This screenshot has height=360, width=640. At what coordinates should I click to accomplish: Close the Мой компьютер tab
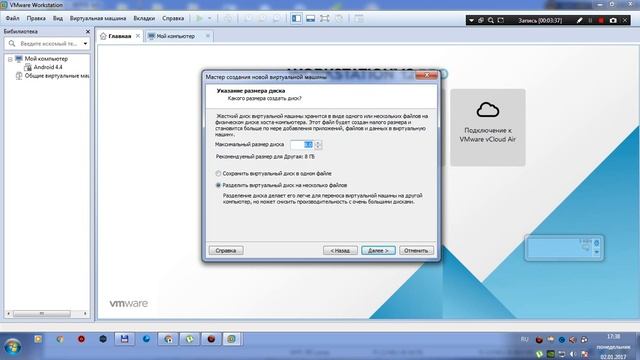(208, 36)
